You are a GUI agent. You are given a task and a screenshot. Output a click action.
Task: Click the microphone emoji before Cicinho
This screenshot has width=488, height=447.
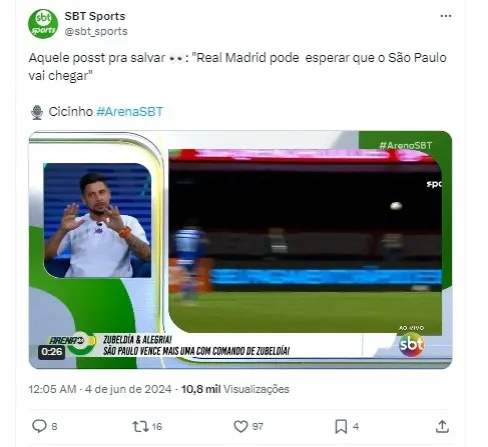tap(37, 112)
